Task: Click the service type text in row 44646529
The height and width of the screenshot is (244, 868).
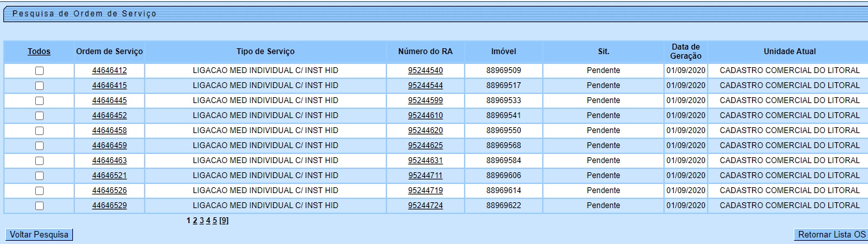Action: pos(265,206)
